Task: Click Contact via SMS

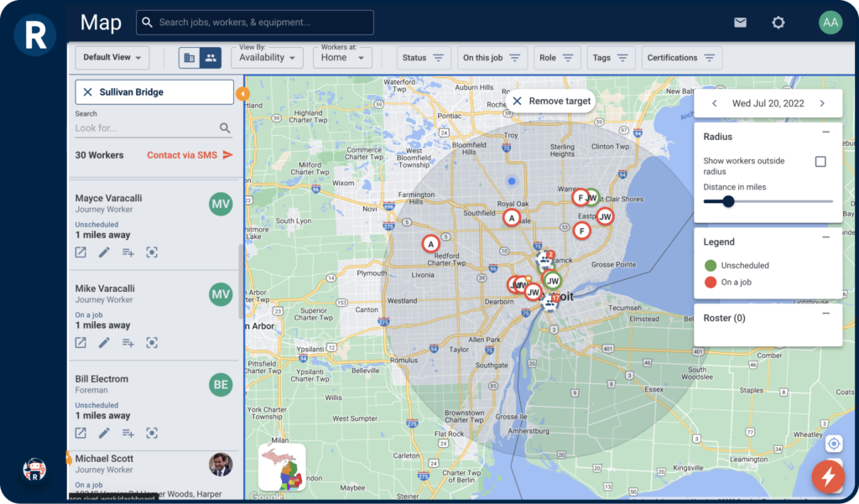Action: point(190,155)
